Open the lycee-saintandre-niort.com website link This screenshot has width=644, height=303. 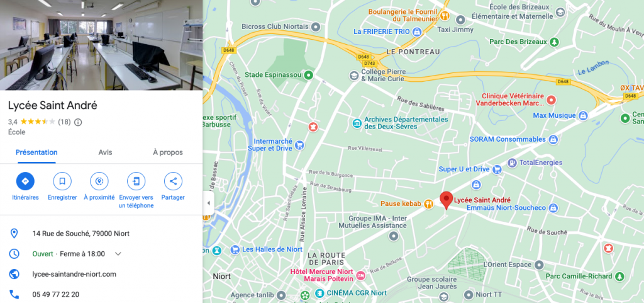tap(74, 274)
